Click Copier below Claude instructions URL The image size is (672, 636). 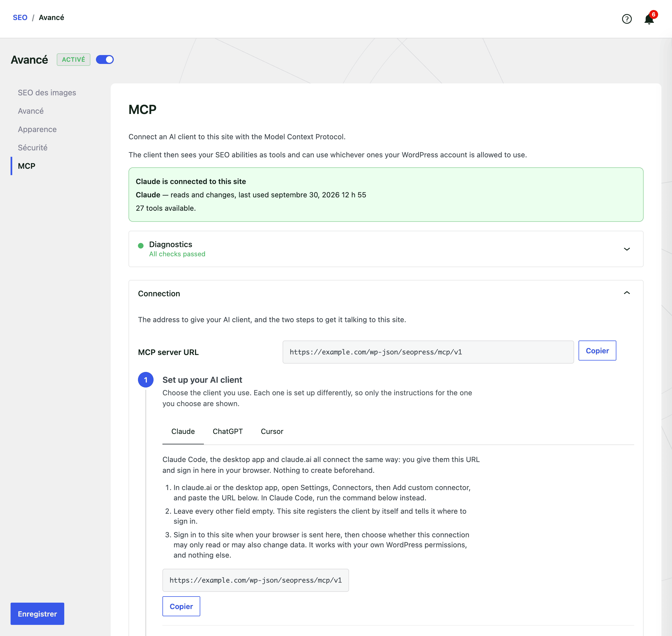181,606
